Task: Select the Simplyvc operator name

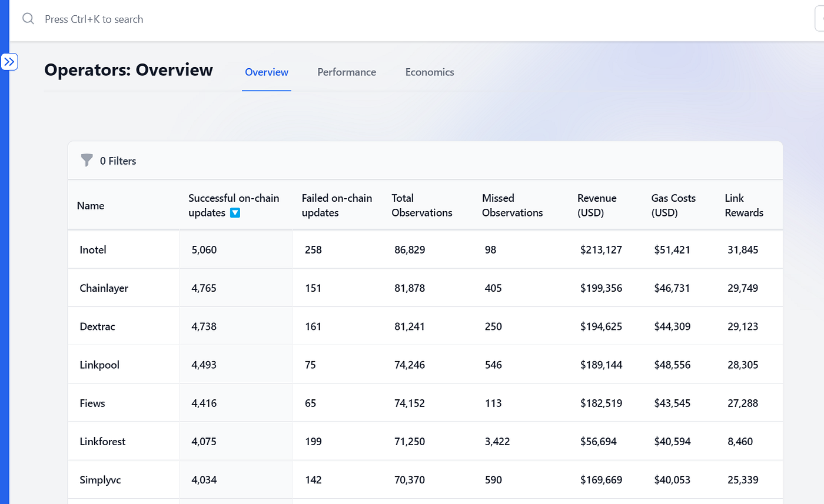Action: pyautogui.click(x=101, y=480)
